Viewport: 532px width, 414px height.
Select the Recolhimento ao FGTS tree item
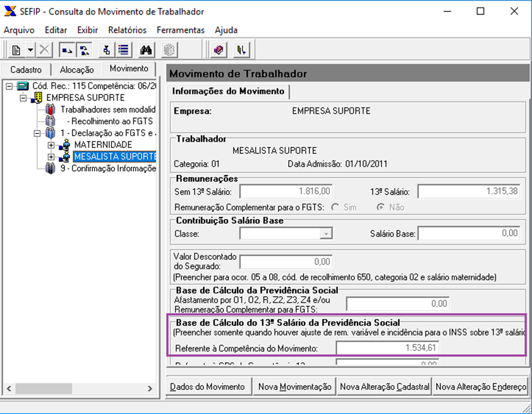[110, 121]
